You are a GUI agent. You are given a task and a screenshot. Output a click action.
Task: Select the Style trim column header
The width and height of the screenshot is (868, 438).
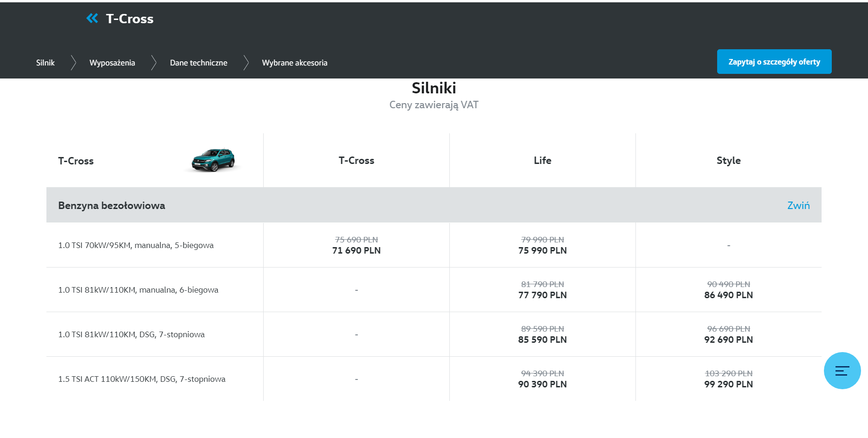(x=729, y=160)
